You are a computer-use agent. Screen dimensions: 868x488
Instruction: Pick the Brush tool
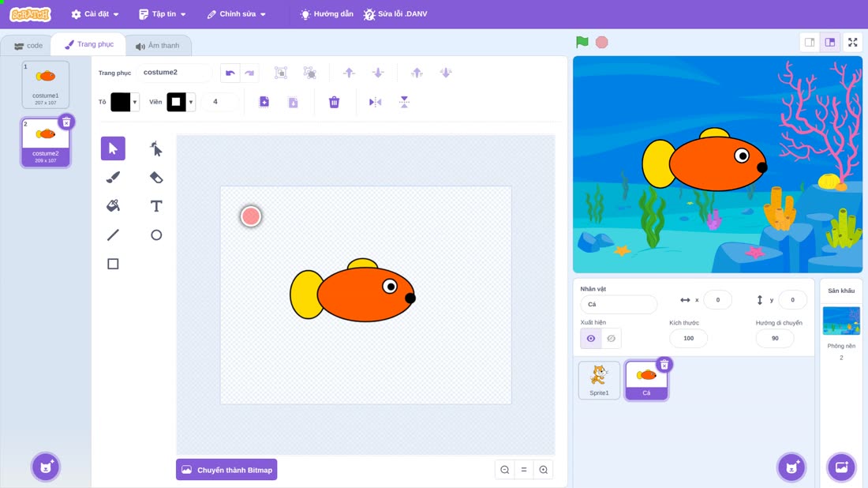click(x=113, y=177)
